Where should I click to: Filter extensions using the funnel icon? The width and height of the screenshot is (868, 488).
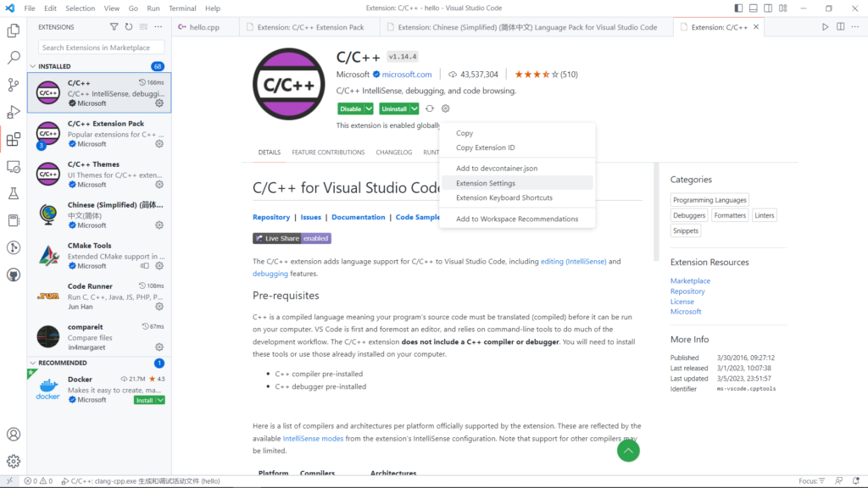tap(114, 27)
